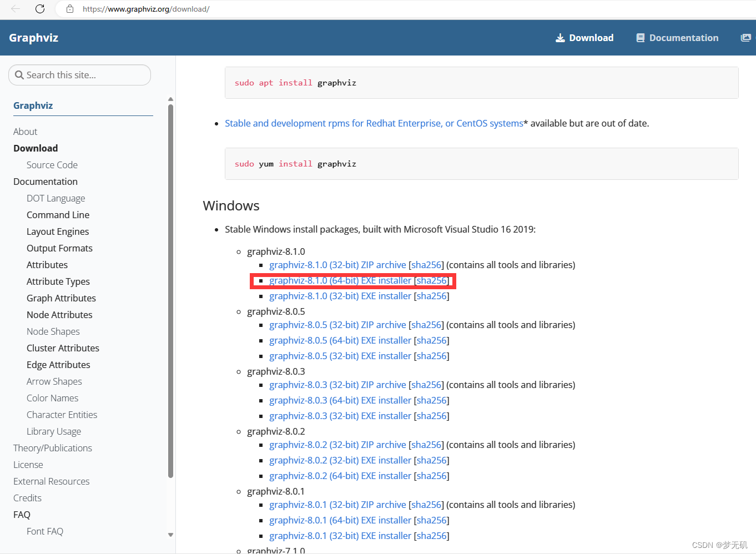
Task: Click the browser address bar URL
Action: 146,9
